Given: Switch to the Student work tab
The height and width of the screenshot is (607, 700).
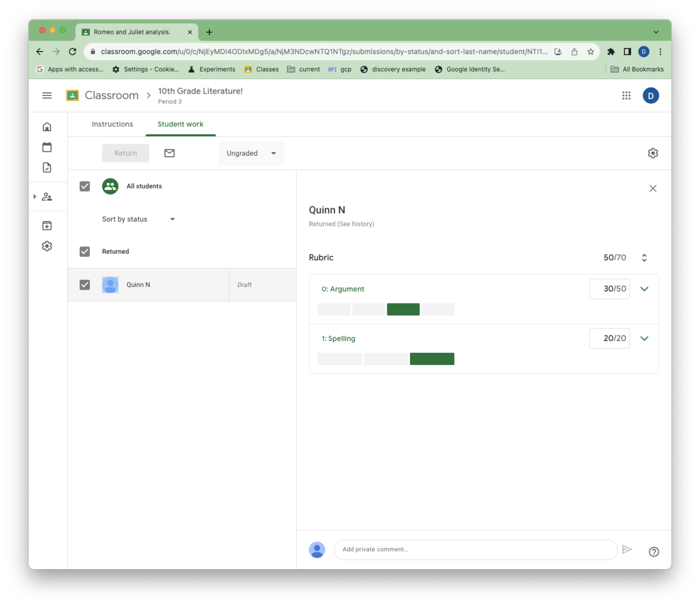Looking at the screenshot, I should click(180, 124).
